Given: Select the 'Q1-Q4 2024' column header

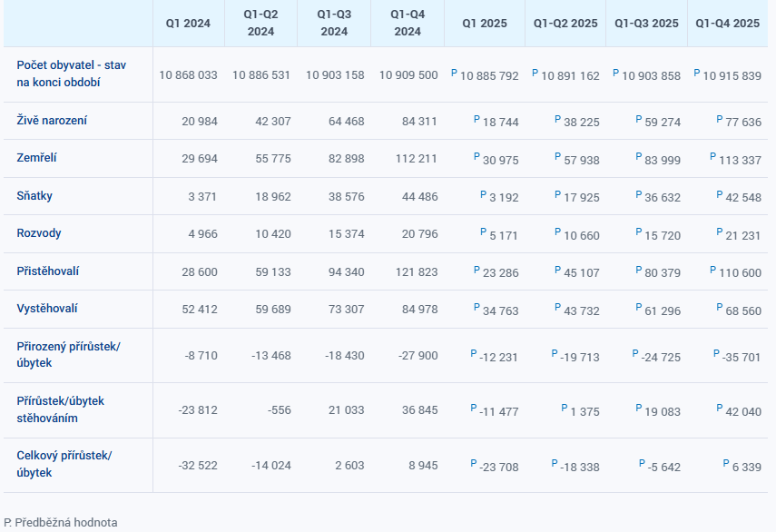Looking at the screenshot, I should coord(408,24).
